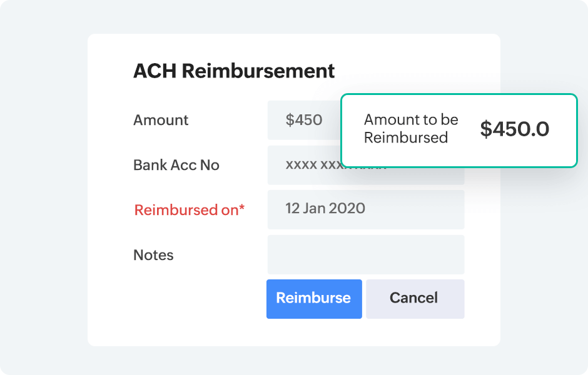Click the Notes label
This screenshot has width=588, height=375.
point(153,255)
